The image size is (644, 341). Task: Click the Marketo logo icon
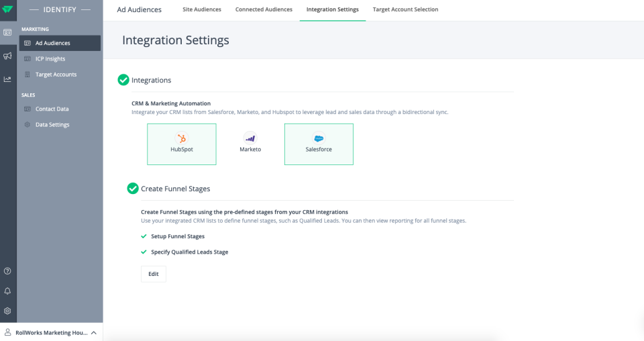click(250, 138)
